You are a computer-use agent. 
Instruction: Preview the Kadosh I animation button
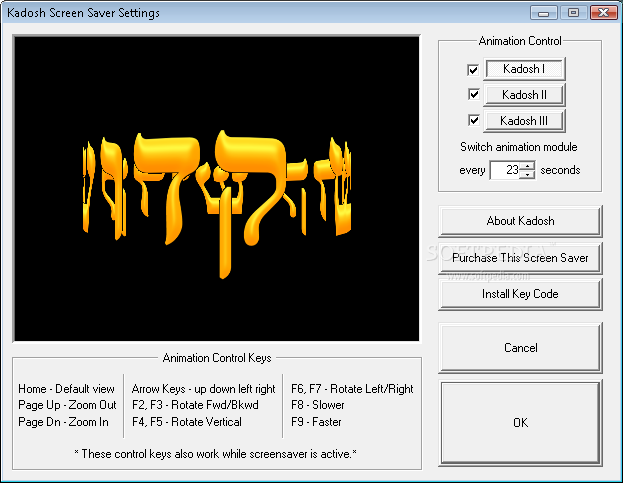[x=524, y=69]
